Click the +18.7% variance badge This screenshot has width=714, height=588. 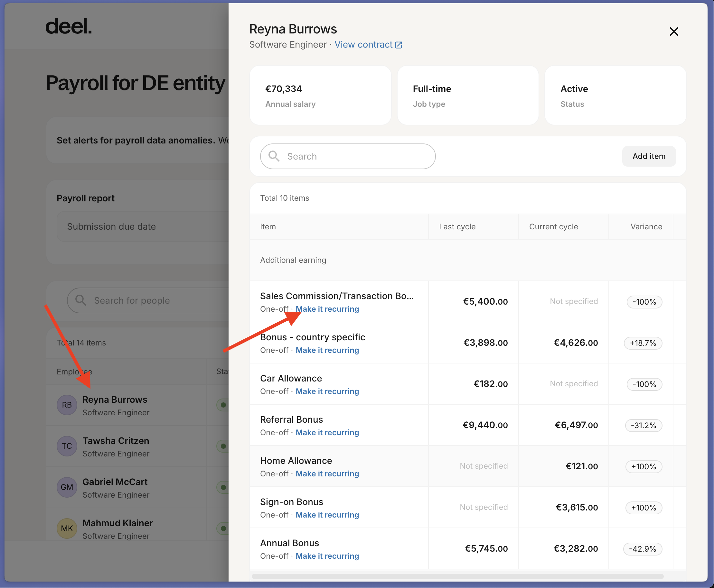pos(643,343)
